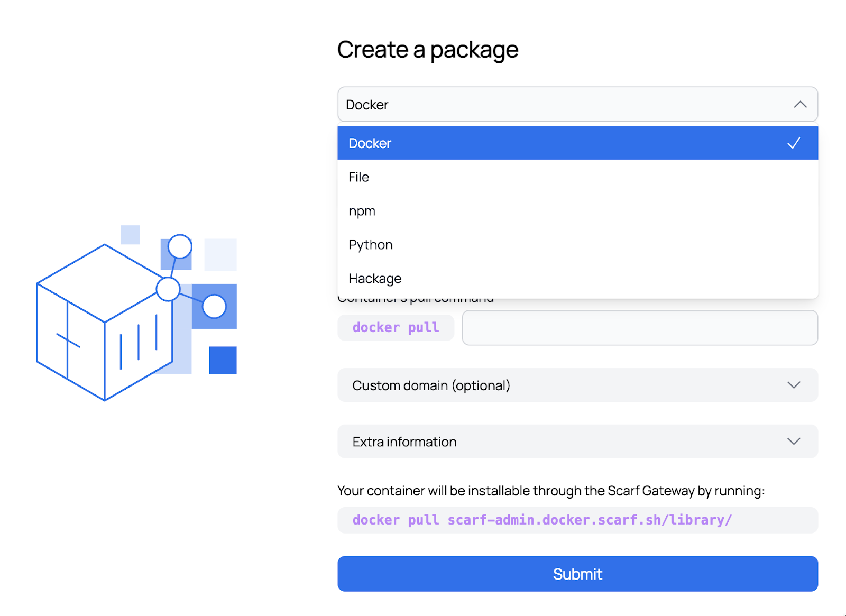This screenshot has height=616, width=846.
Task: Pick npm as the package type
Action: click(x=362, y=211)
